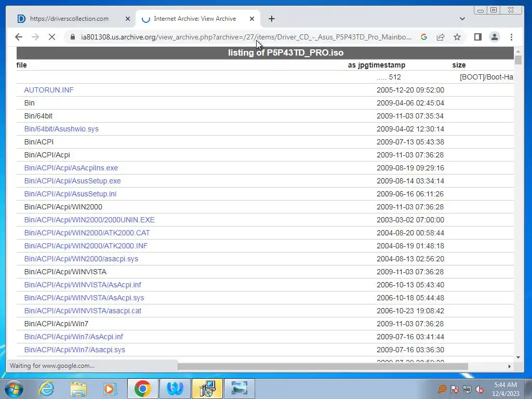This screenshot has height=399, width=532.
Task: Click the scrollbar down arrow
Action: 518,357
